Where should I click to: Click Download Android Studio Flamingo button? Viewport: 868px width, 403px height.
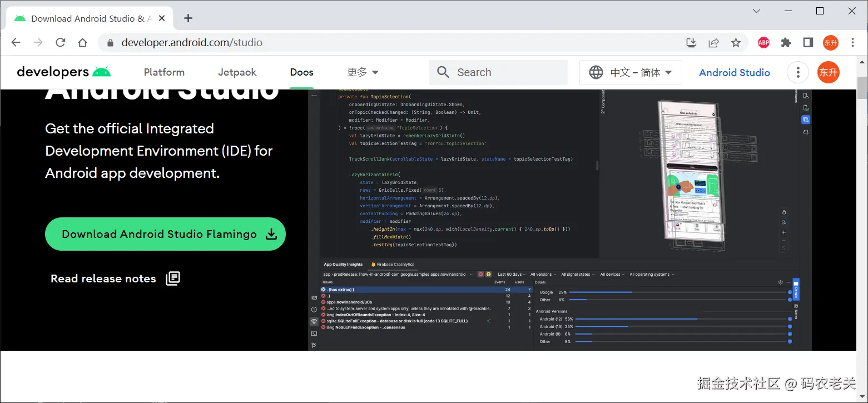165,234
